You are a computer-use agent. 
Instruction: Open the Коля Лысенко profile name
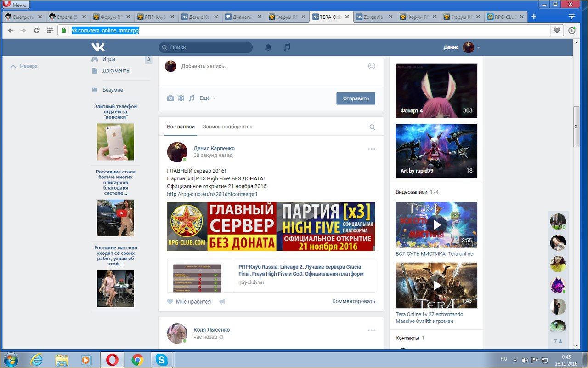coord(212,330)
